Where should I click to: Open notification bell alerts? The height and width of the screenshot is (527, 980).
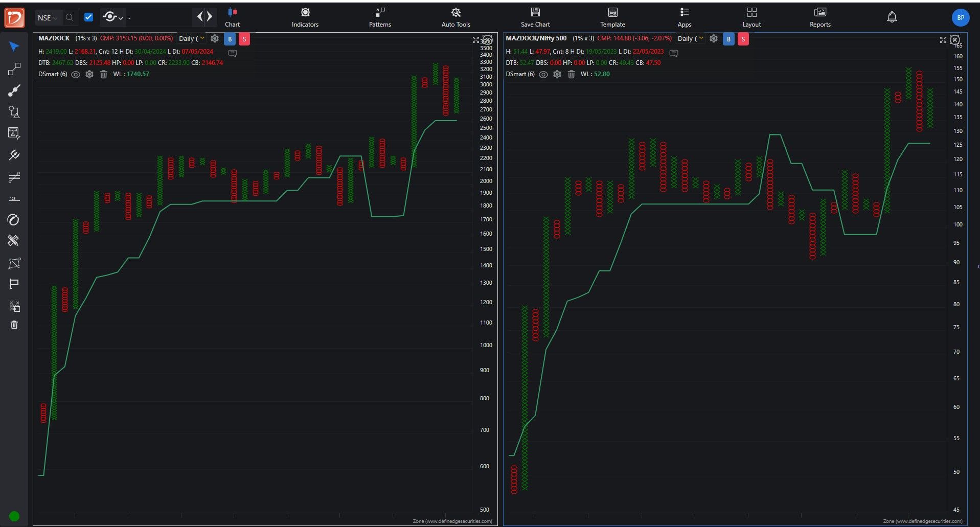[x=892, y=17]
